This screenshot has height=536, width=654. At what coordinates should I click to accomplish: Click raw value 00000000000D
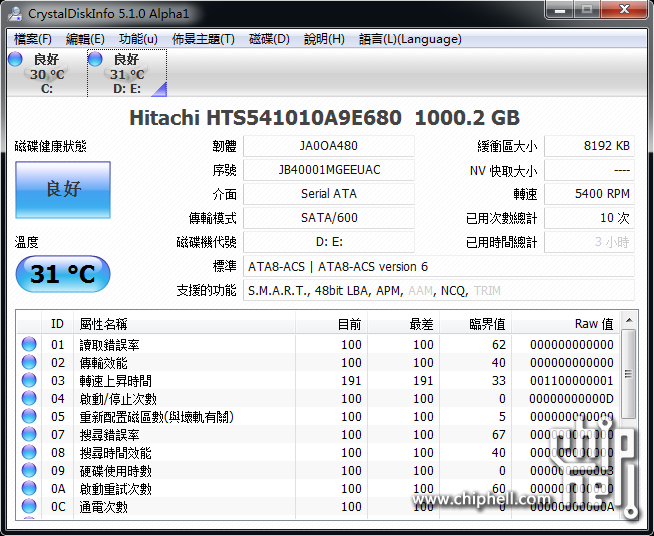coord(571,398)
